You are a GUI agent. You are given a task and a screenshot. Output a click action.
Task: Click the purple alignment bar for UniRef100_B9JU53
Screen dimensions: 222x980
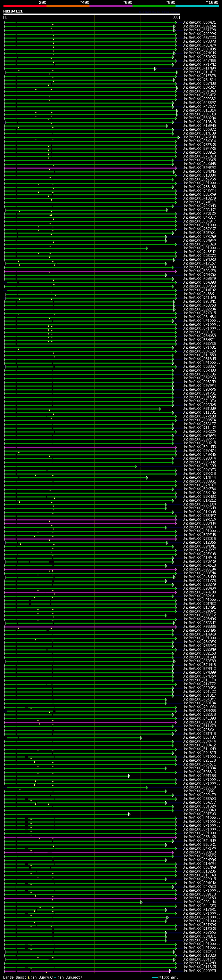pyautogui.click(x=89, y=447)
